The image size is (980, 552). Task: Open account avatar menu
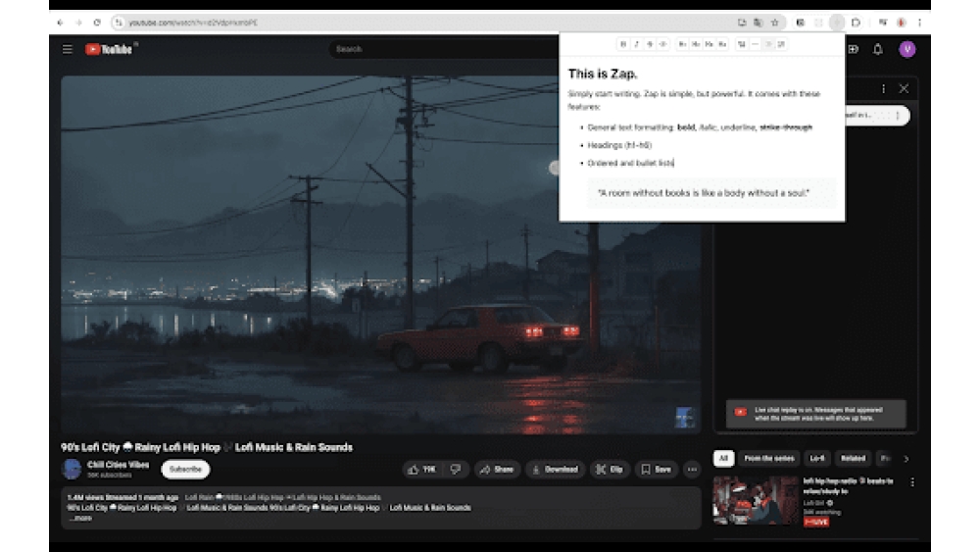pyautogui.click(x=906, y=49)
